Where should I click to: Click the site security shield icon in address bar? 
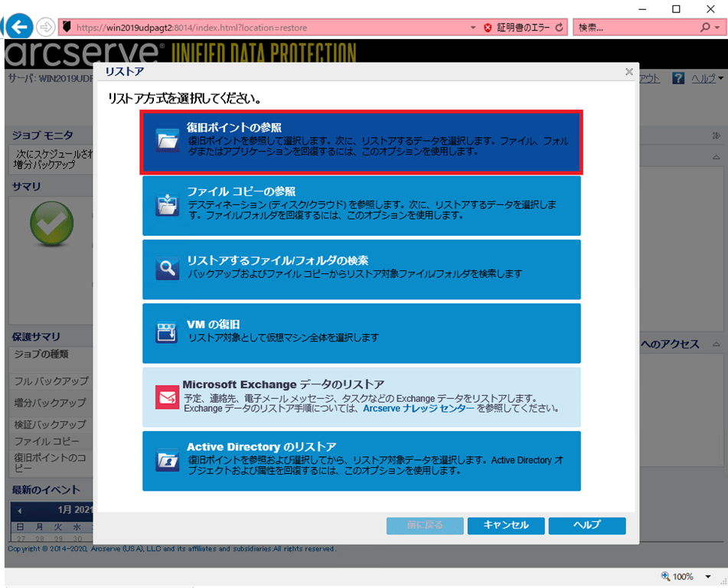(x=67, y=27)
